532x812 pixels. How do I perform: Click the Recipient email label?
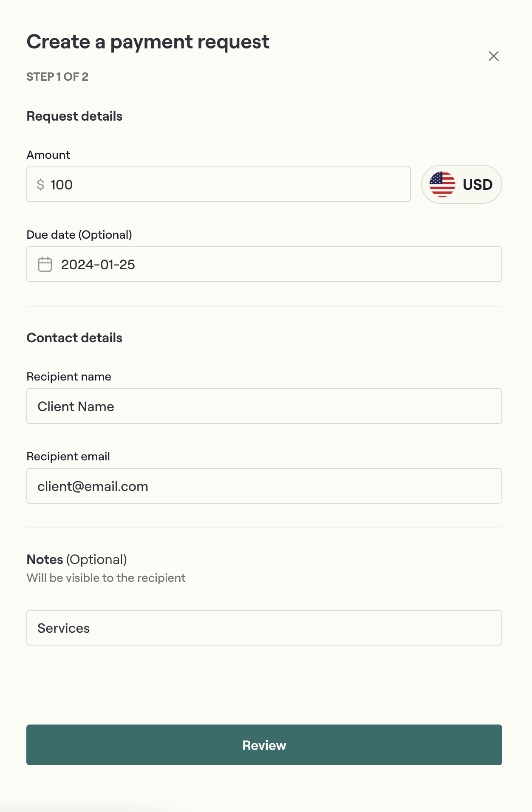pyautogui.click(x=68, y=457)
